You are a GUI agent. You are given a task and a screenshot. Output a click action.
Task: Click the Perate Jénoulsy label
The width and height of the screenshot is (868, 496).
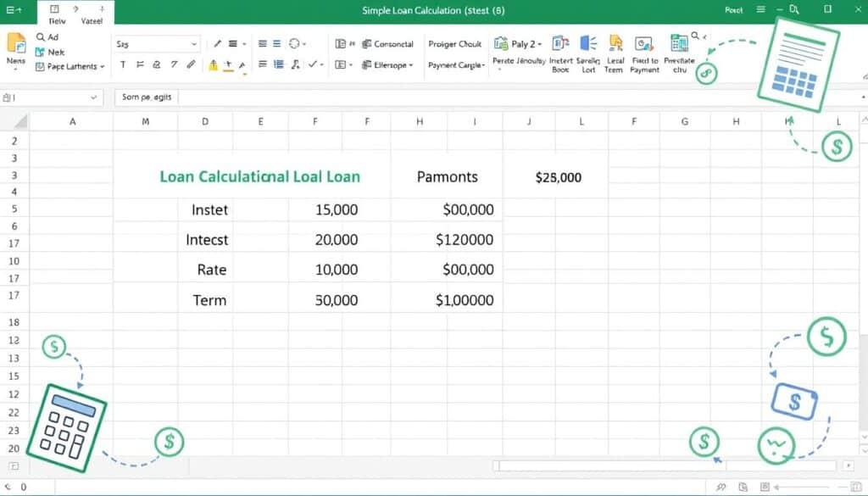click(x=520, y=61)
